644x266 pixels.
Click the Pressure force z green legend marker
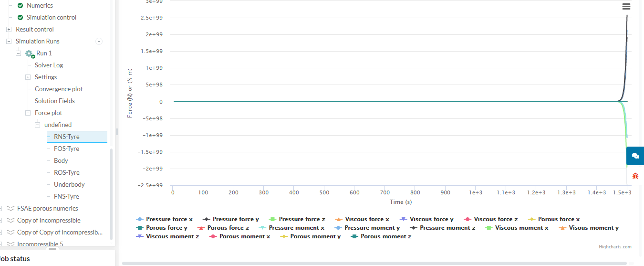[273, 219]
